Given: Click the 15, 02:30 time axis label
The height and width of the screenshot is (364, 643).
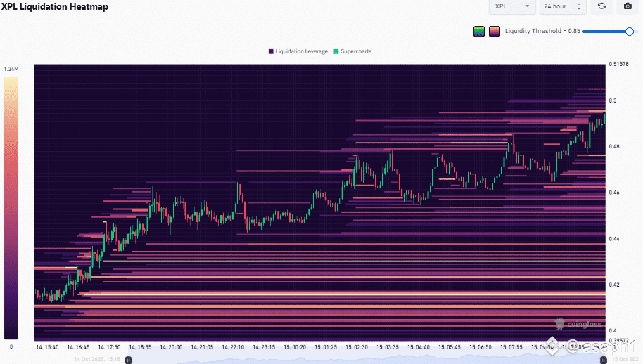Looking at the screenshot, I should (357, 347).
